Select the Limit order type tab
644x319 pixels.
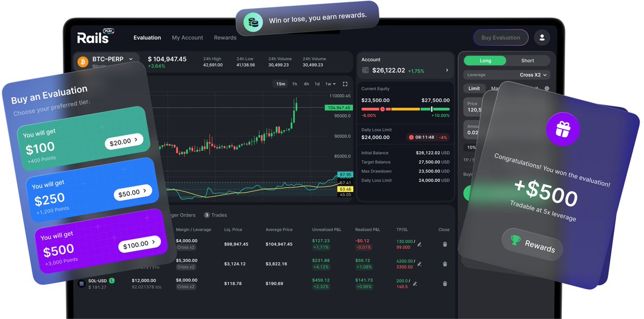474,88
